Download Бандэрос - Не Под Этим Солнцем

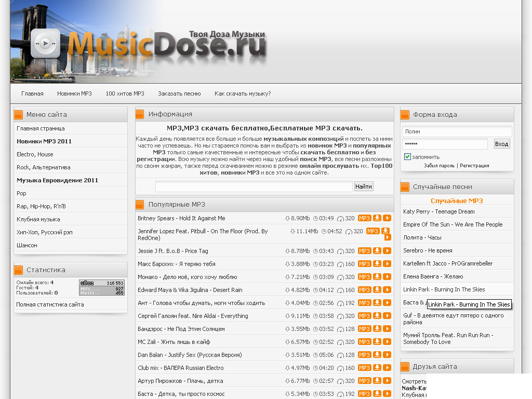(x=377, y=329)
